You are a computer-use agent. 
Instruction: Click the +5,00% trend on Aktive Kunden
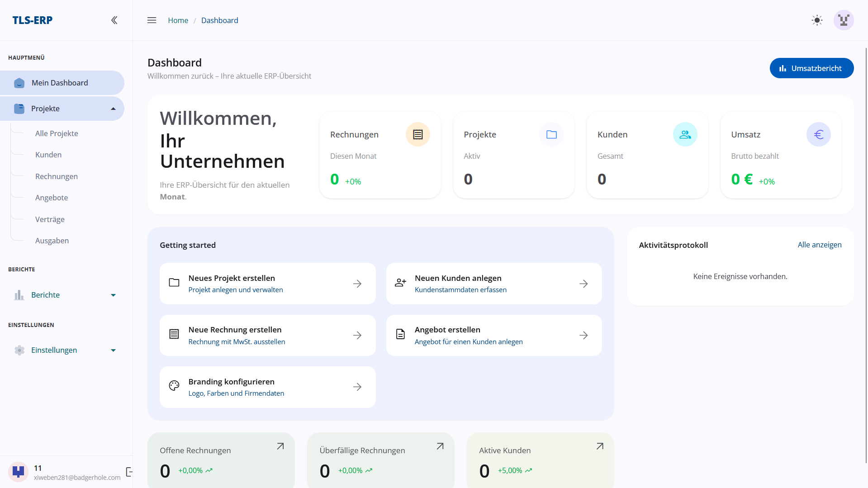pyautogui.click(x=515, y=470)
